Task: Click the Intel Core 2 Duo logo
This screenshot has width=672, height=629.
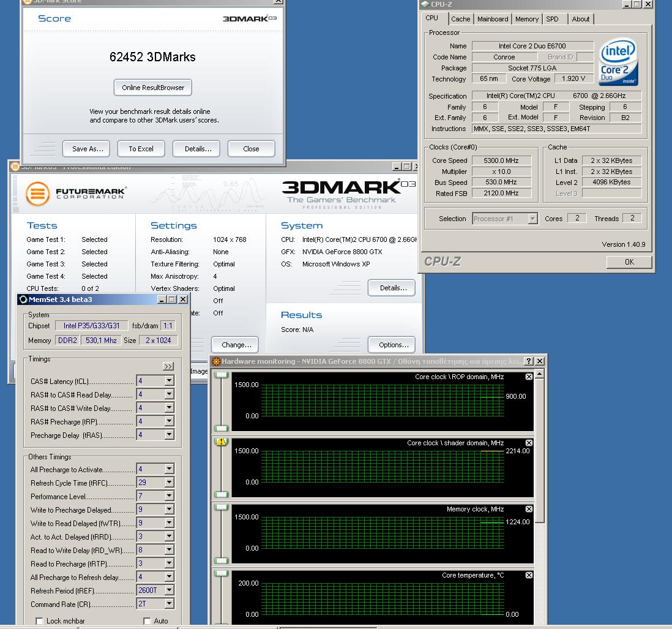Action: [x=618, y=62]
